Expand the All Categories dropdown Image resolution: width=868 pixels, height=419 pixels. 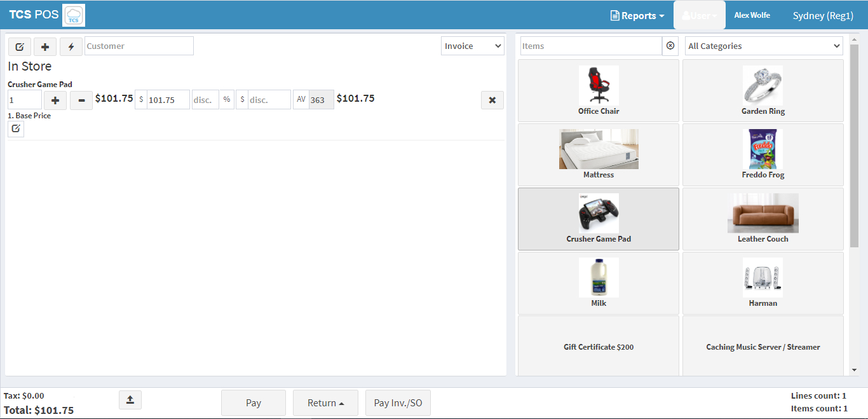[763, 46]
